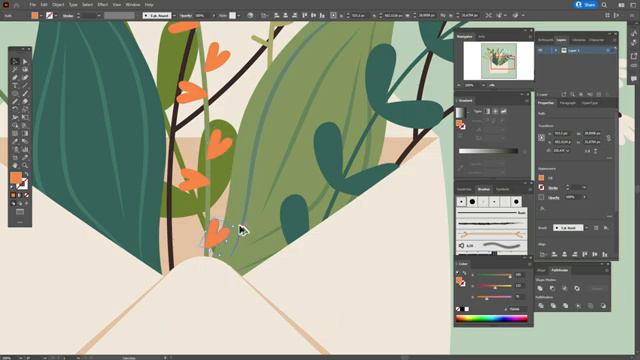This screenshot has height=360, width=640.
Task: Open the stroke color dropdown in control bar
Action: pyautogui.click(x=56, y=16)
